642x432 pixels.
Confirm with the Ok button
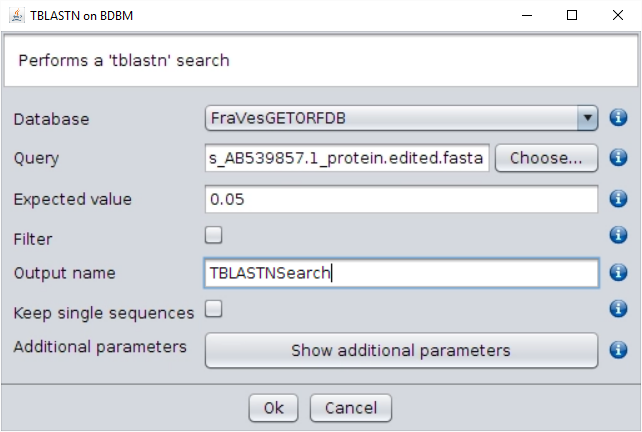click(274, 408)
